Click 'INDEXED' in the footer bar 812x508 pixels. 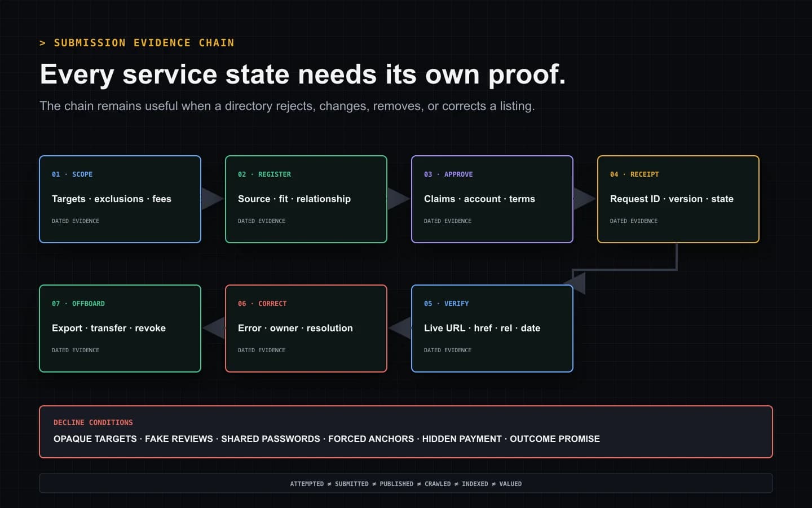point(475,484)
